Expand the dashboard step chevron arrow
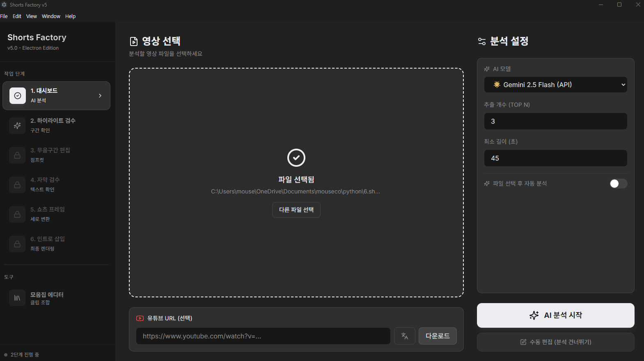Screen dimensions: 644x361 point(100,96)
